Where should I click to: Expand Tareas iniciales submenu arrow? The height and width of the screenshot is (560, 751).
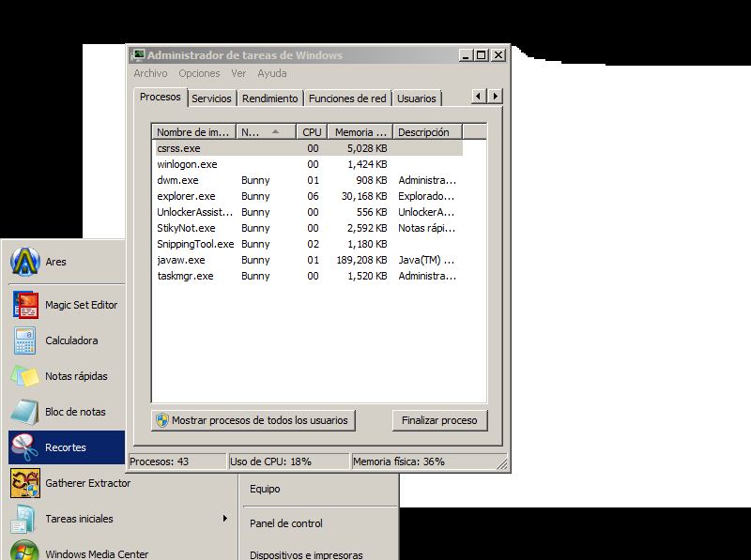[x=224, y=519]
